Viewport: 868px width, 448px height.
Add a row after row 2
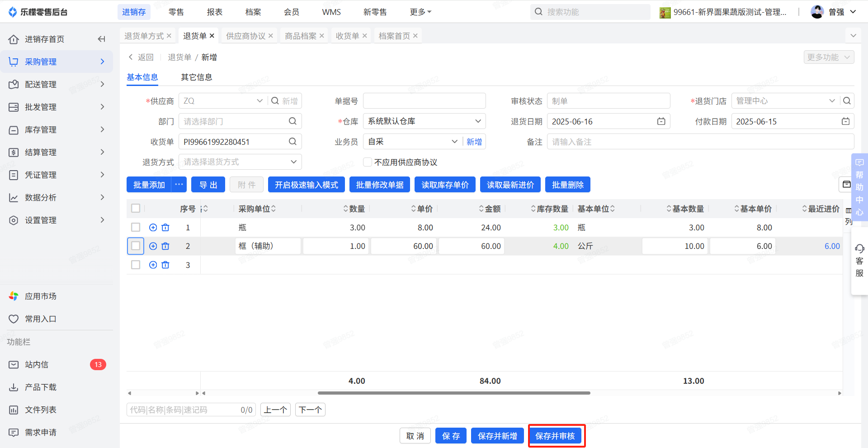click(153, 246)
